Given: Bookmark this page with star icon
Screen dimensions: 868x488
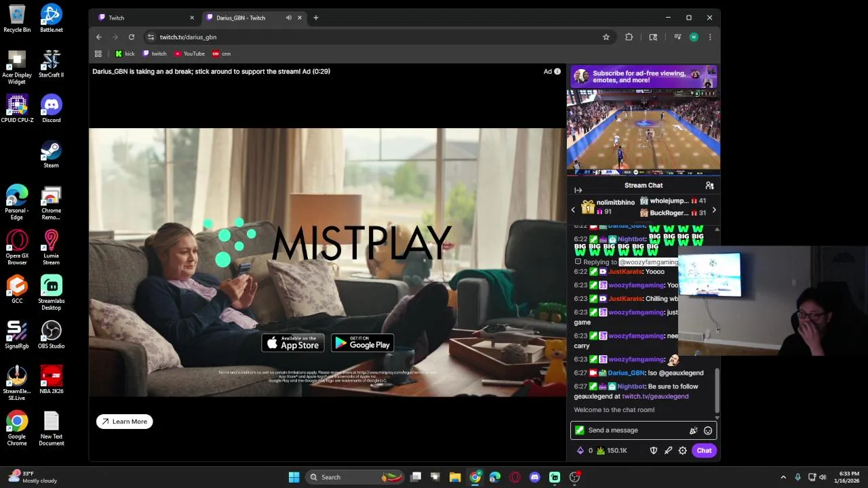Looking at the screenshot, I should coord(606,37).
